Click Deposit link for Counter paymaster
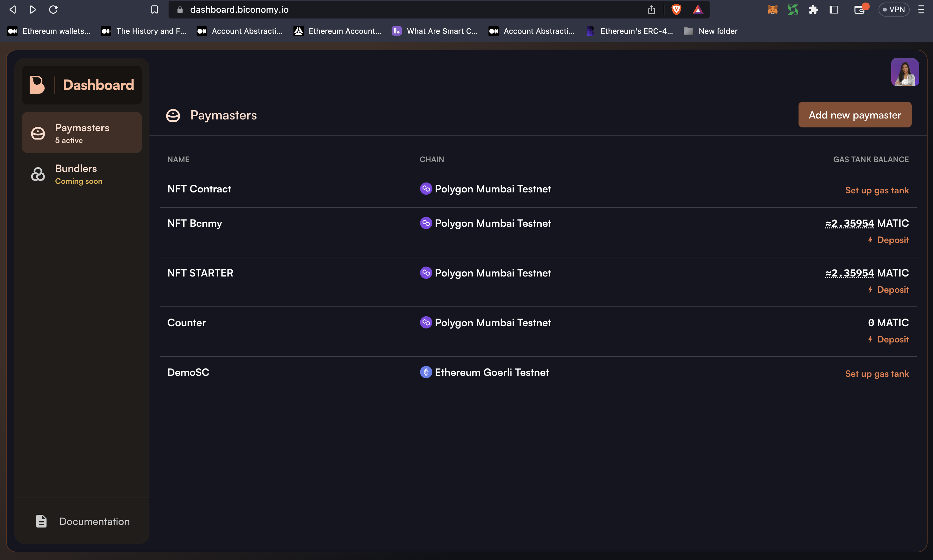Screen dimensions: 933x560 [892, 339]
